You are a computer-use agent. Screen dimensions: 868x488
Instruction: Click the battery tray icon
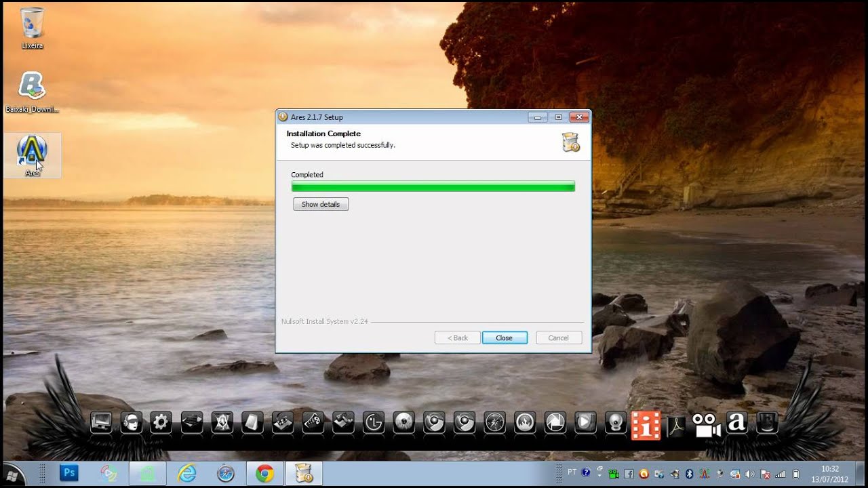[795, 474]
